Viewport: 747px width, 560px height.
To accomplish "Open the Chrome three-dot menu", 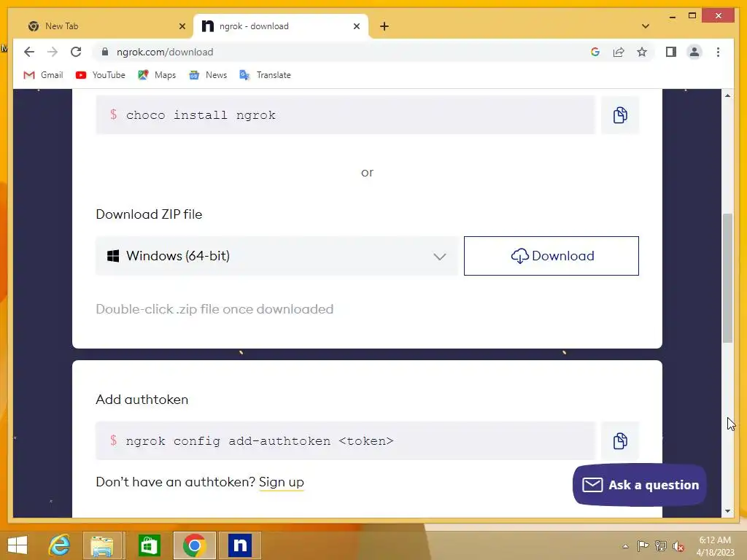I will click(718, 52).
